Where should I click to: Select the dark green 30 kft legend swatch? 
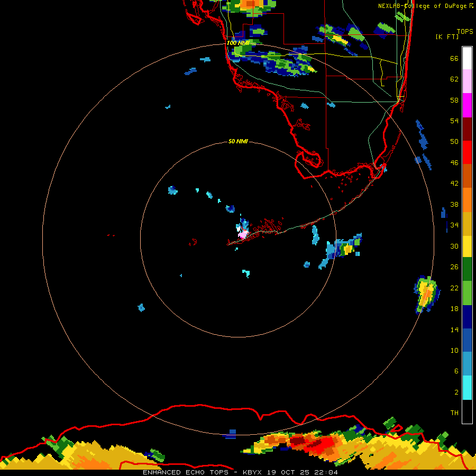click(467, 269)
